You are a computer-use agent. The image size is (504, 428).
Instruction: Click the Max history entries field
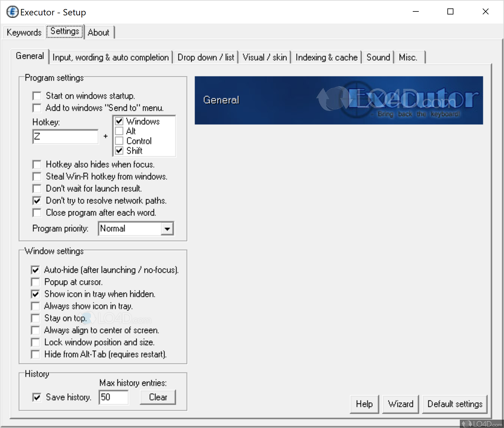[114, 397]
